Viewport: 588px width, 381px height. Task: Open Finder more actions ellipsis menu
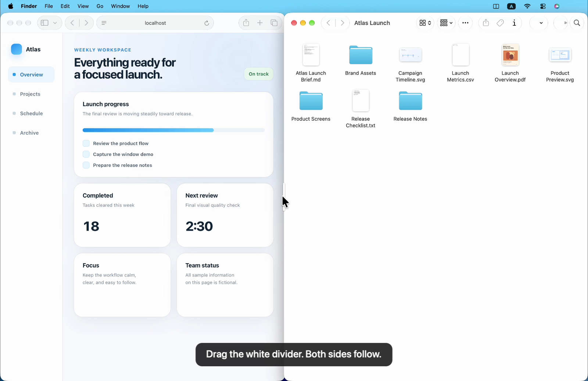click(465, 23)
